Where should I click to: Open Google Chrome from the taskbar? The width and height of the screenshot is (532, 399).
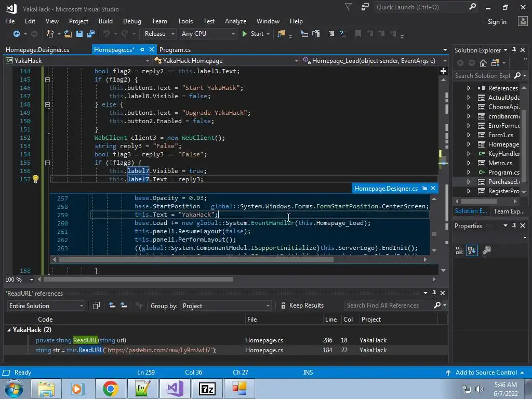point(111,389)
